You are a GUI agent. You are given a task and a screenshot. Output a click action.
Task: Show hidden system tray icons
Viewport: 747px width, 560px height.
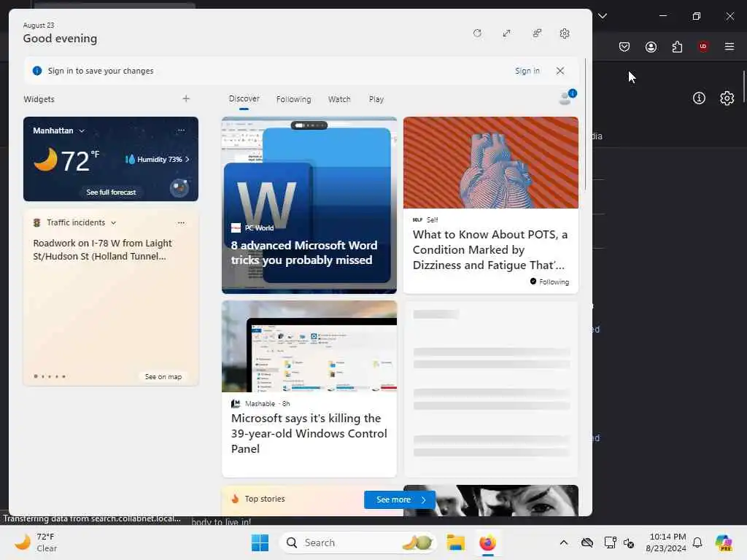(x=564, y=542)
